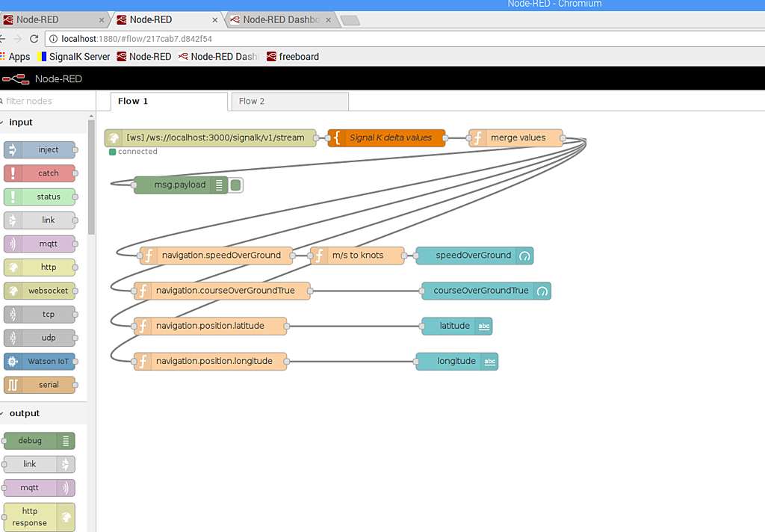Select the latitude text node
Image resolution: width=765 pixels, height=532 pixels.
coord(457,326)
